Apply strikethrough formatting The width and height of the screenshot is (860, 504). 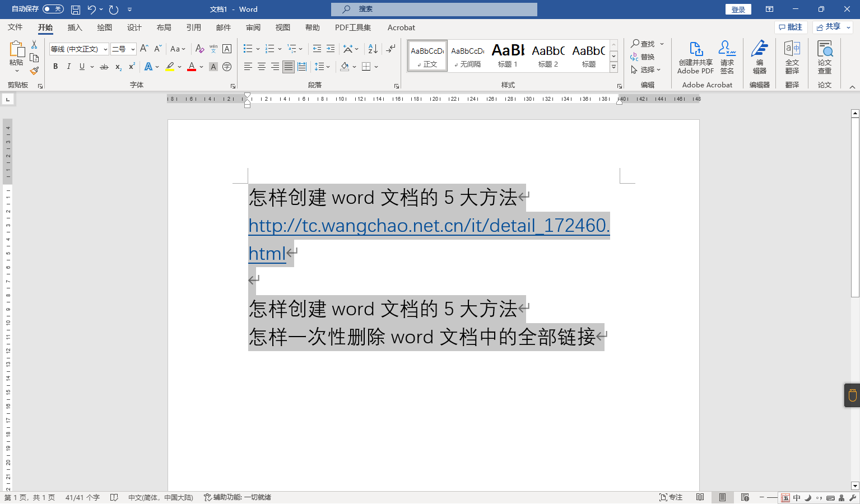pyautogui.click(x=104, y=67)
